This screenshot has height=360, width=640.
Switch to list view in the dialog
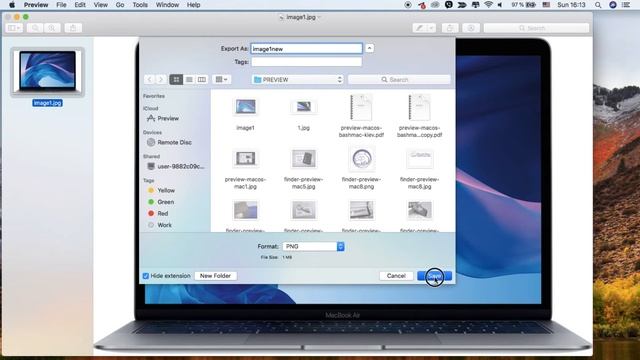(x=189, y=79)
